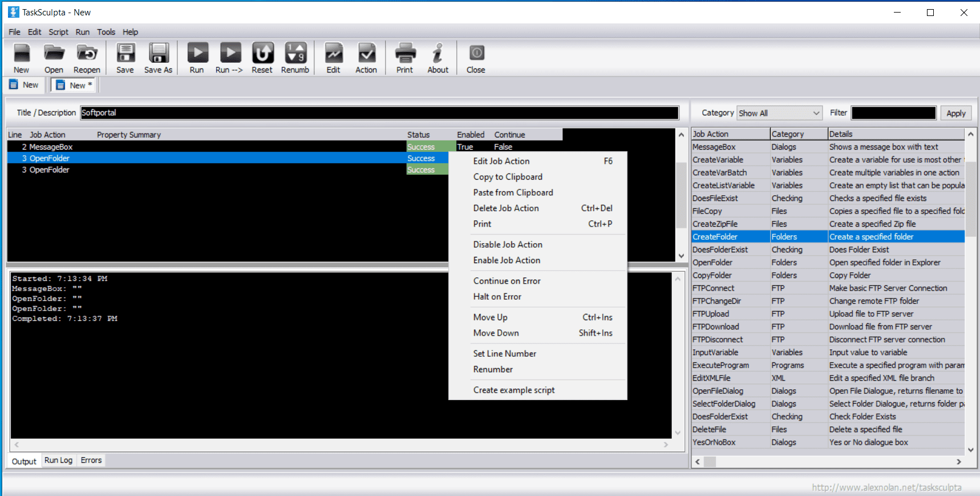Screen dimensions: 980x496
Task: Print using the printer toolbar icon
Action: [405, 58]
